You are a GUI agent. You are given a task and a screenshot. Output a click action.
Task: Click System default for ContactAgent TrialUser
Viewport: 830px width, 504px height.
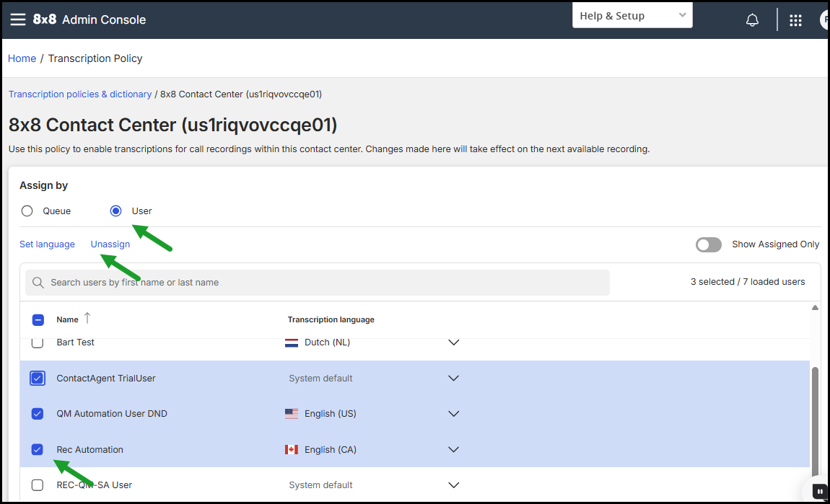click(x=320, y=378)
